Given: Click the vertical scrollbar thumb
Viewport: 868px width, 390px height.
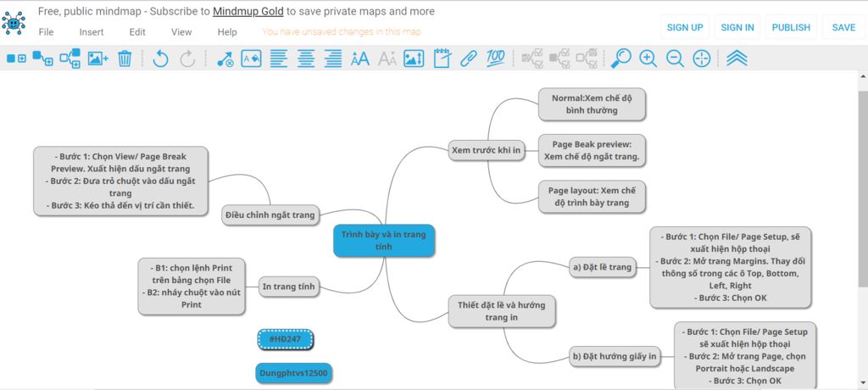Looking at the screenshot, I should (863, 188).
